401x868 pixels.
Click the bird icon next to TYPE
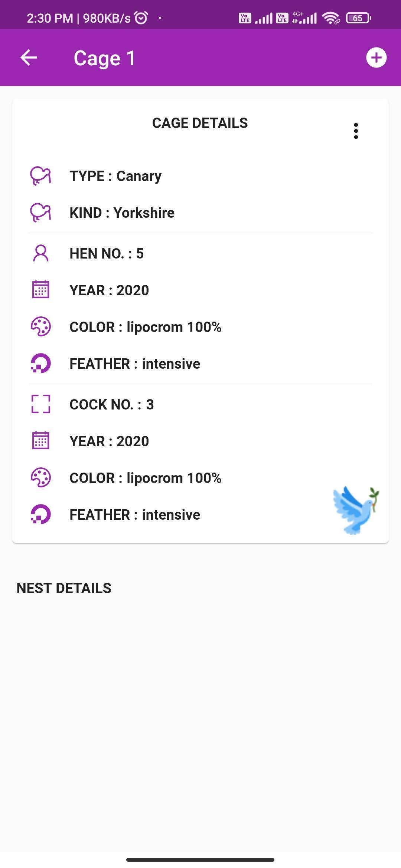[x=40, y=176]
